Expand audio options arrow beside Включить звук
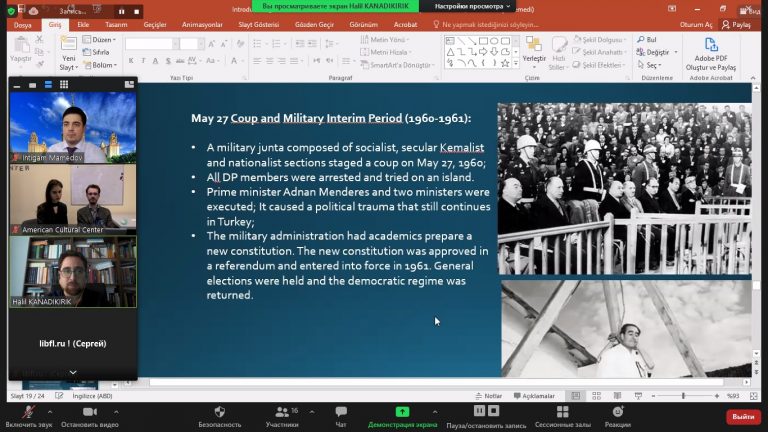Viewport: 768px width, 432px height. coord(54,409)
